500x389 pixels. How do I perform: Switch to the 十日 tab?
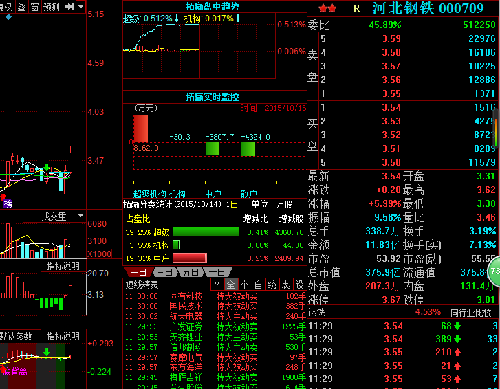(217, 272)
